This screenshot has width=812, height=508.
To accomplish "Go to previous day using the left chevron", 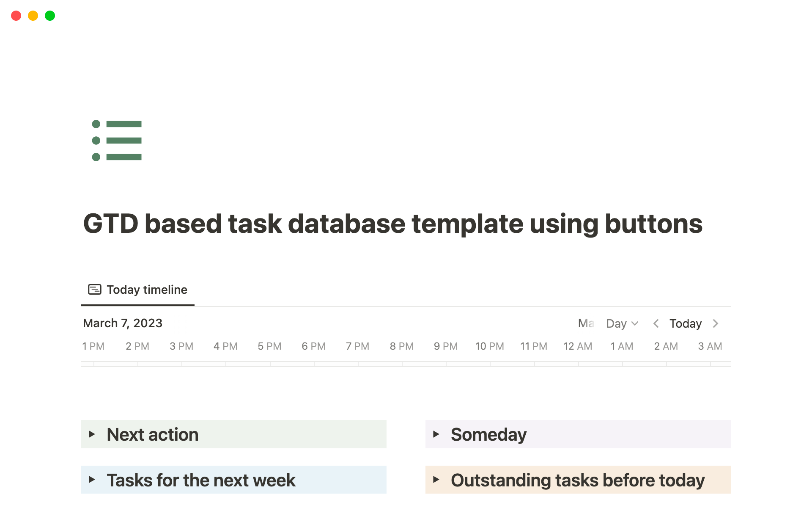I will 656,323.
